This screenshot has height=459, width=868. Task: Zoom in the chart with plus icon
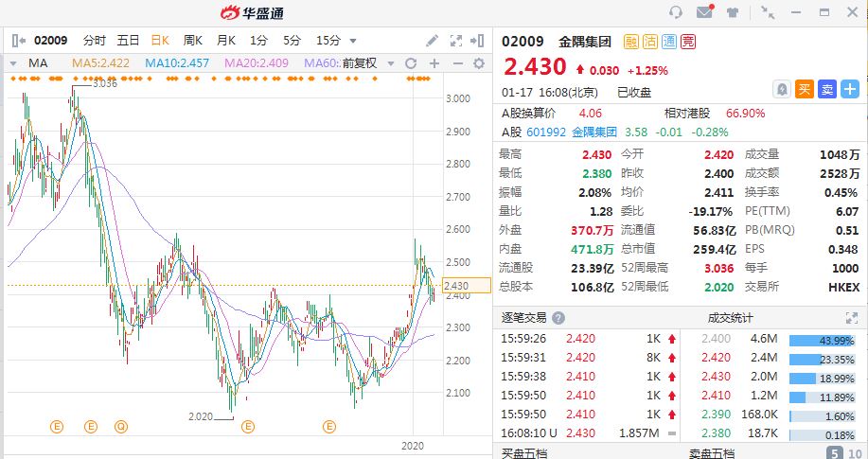[x=434, y=63]
